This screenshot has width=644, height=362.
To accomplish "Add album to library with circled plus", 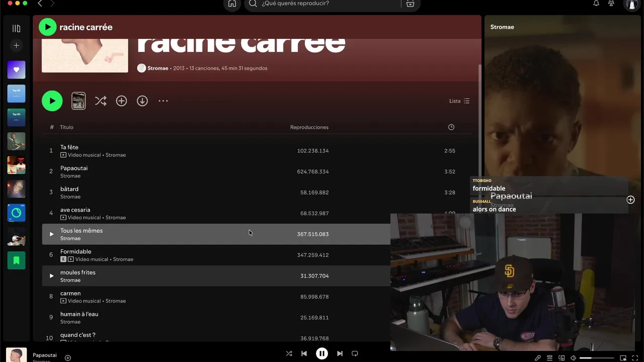I will tap(121, 101).
